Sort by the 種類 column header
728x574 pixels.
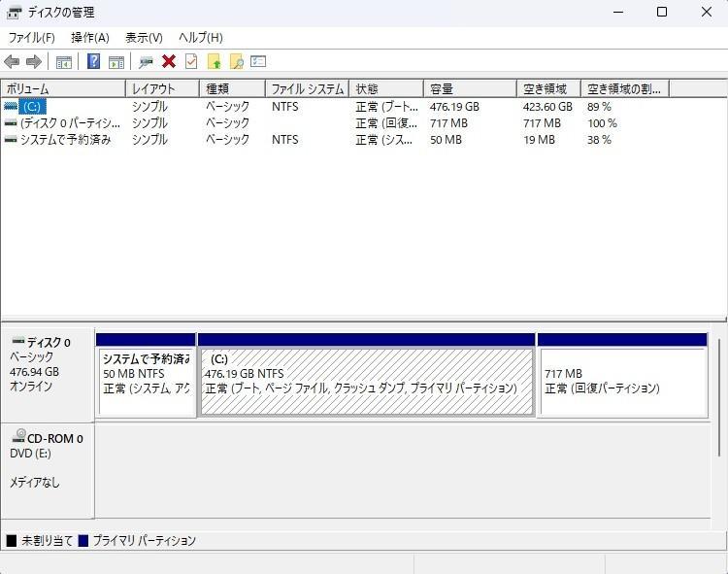232,88
